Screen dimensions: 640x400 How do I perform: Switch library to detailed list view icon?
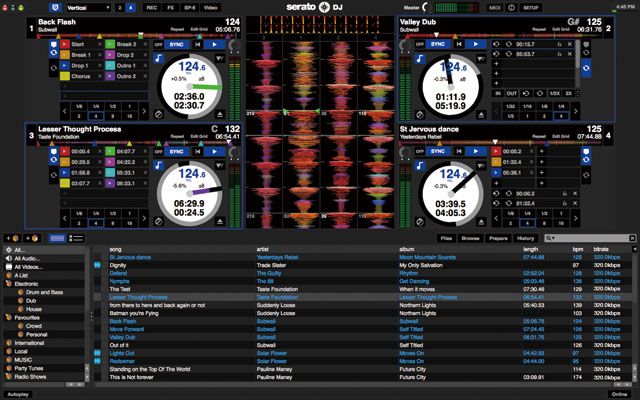[x=76, y=238]
